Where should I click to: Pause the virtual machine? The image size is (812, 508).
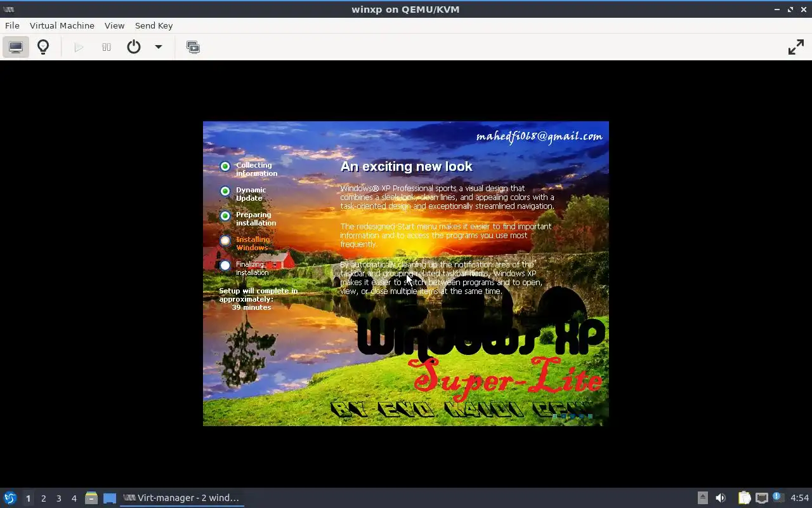[x=107, y=47]
